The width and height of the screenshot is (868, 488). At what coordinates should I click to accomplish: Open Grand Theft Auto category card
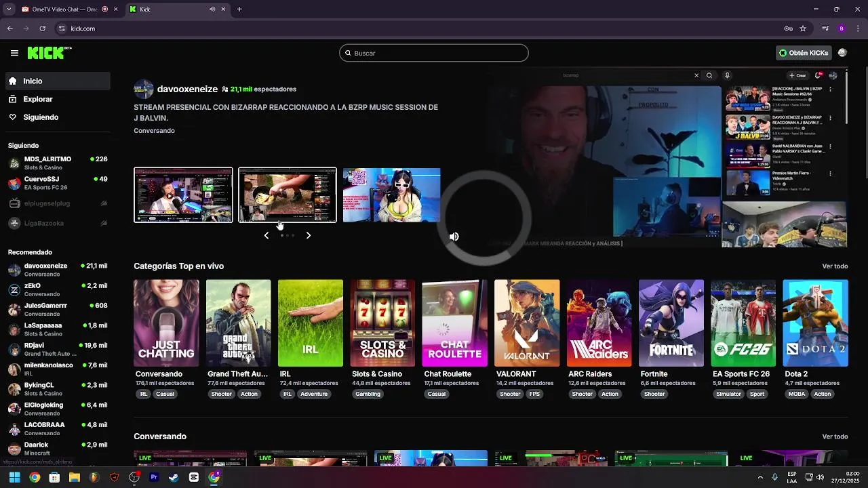[238, 323]
